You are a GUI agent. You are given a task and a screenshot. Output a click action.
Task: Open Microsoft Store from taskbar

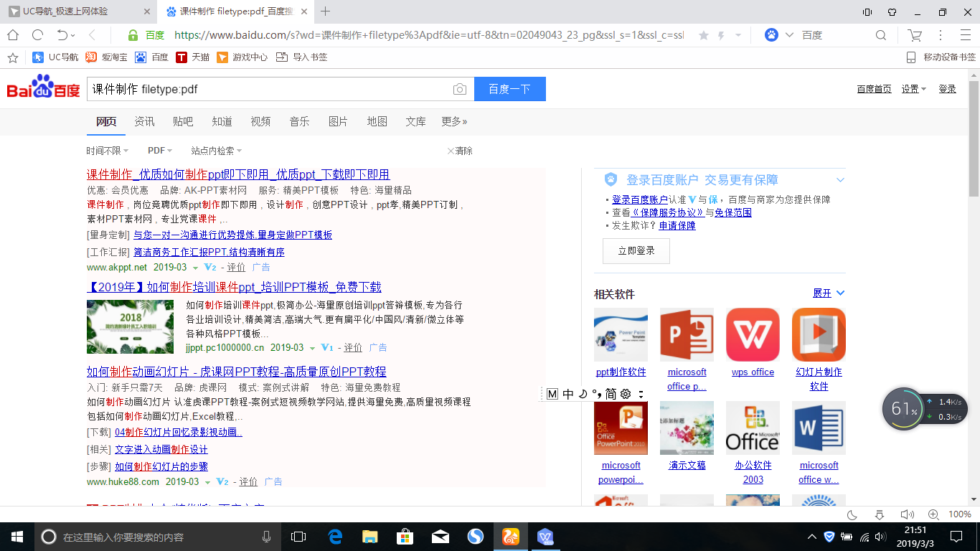pyautogui.click(x=405, y=537)
